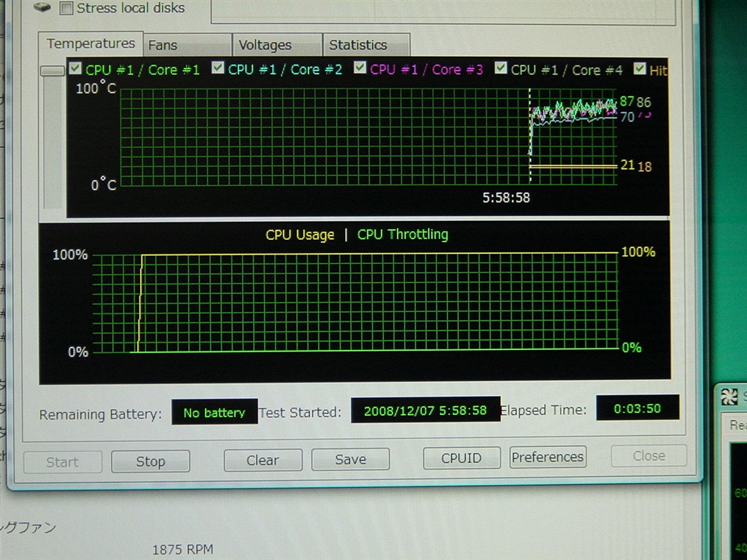Click the No battery status field

click(214, 412)
